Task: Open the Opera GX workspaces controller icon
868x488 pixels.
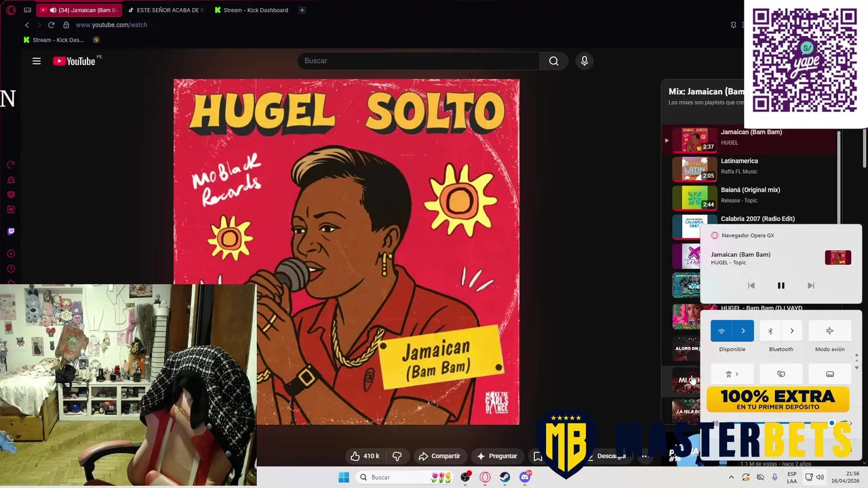Action: click(27, 10)
